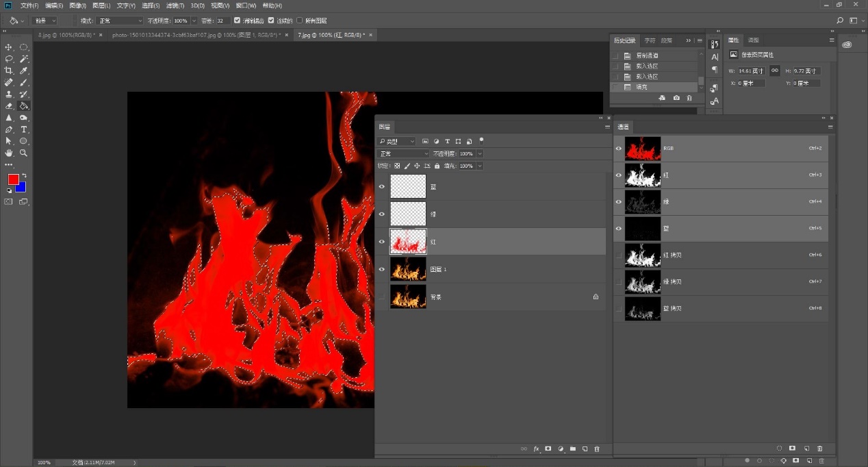868x467 pixels.
Task: Toggle visibility of the RGB channel
Action: click(619, 148)
